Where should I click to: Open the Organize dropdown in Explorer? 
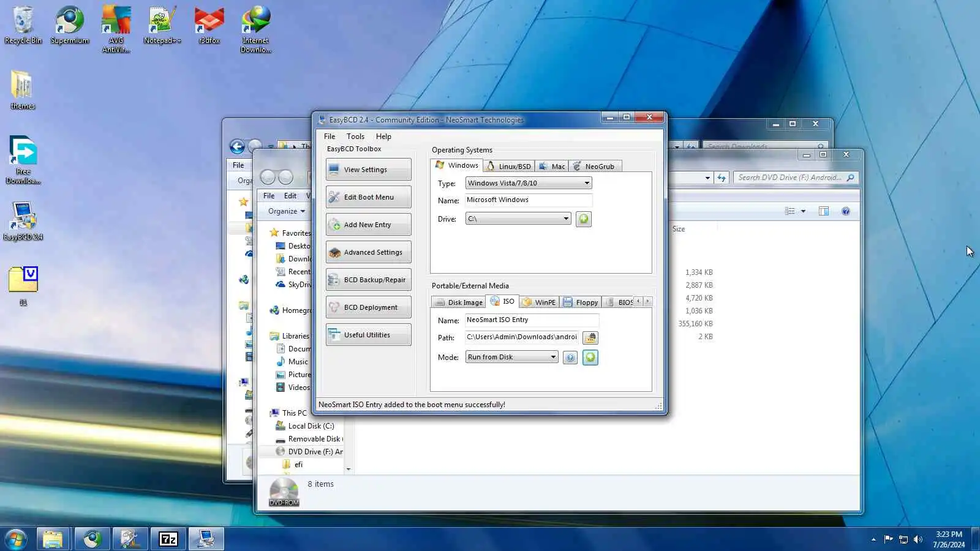287,211
